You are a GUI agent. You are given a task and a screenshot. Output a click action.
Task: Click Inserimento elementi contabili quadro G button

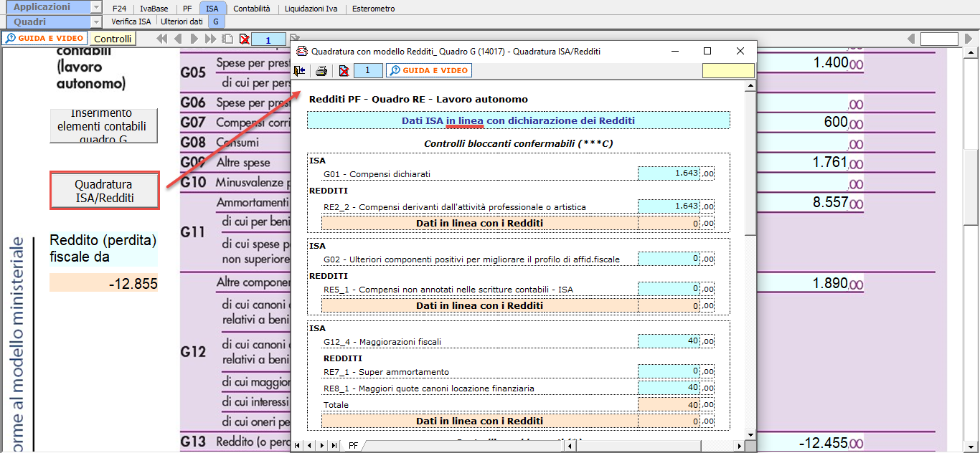104,126
